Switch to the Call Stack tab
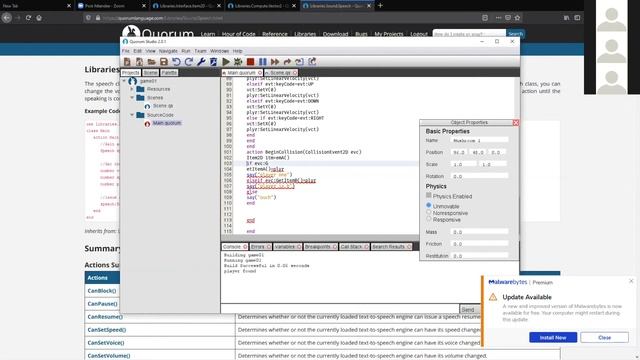 click(x=354, y=247)
